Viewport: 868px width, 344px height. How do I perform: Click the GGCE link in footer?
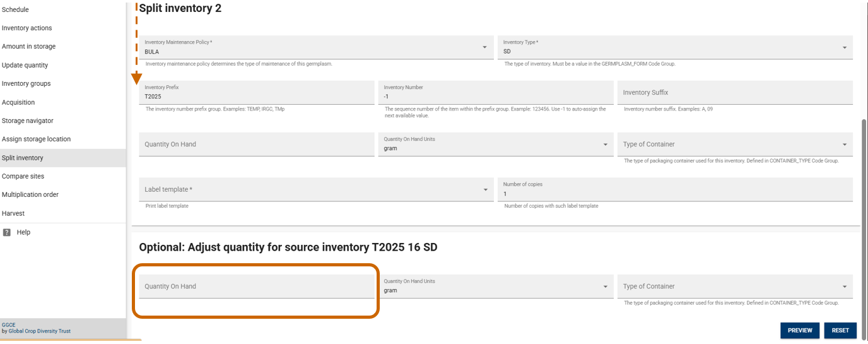pos(8,324)
